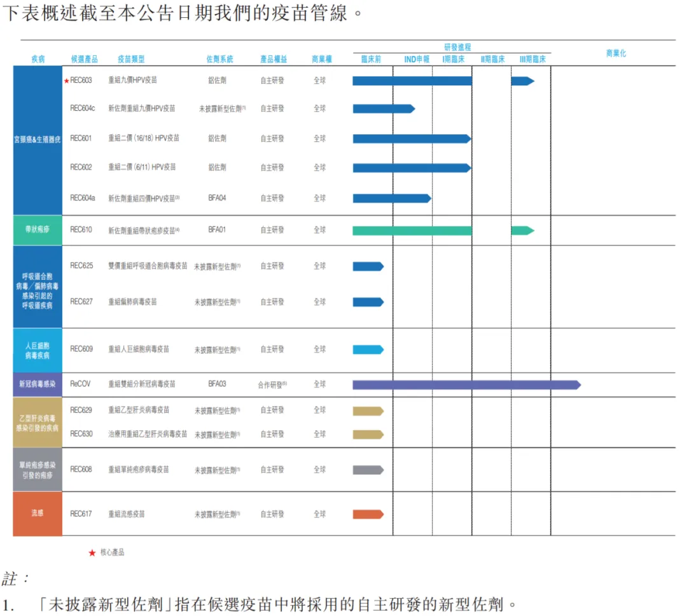Click the light-blue REC609 progress arrow
This screenshot has width=687, height=616.
[x=368, y=349]
